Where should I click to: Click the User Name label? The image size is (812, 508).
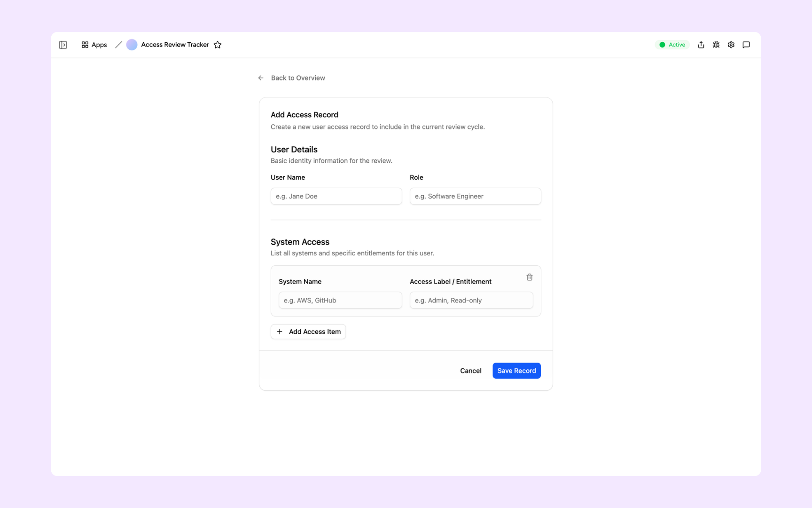tap(288, 177)
